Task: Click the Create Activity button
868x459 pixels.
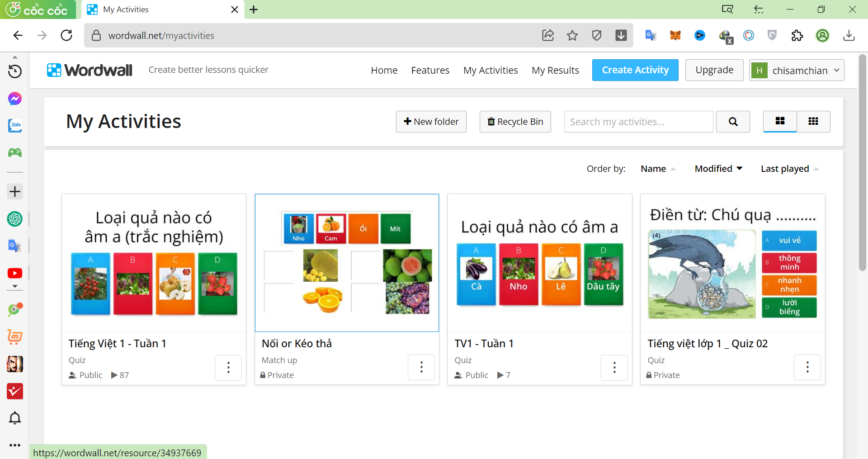Action: [x=635, y=70]
